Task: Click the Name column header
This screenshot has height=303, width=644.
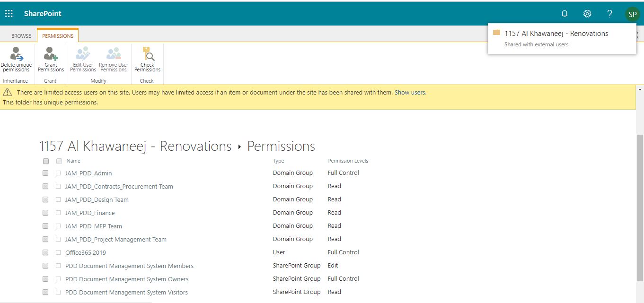Action: tap(73, 161)
